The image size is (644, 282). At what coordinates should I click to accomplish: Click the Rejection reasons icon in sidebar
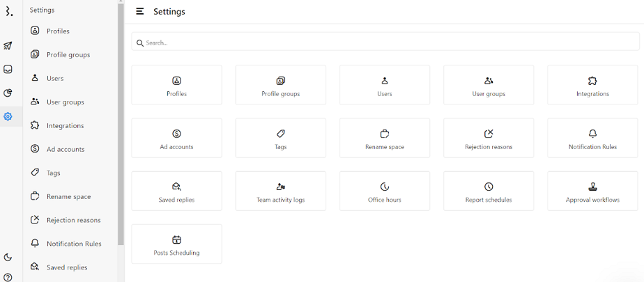click(x=35, y=219)
